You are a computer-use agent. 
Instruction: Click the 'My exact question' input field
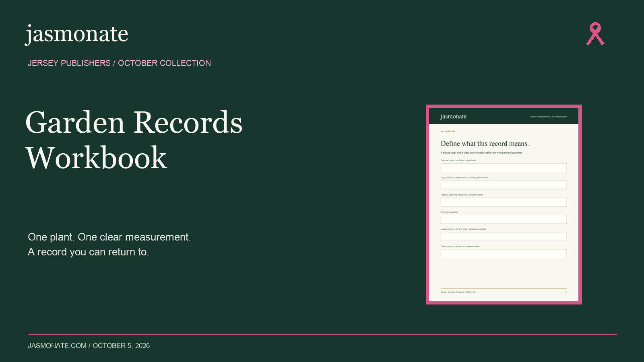pyautogui.click(x=504, y=219)
